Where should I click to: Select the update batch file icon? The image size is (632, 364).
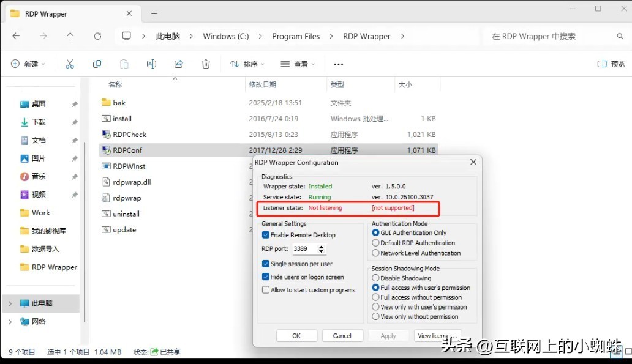point(106,229)
